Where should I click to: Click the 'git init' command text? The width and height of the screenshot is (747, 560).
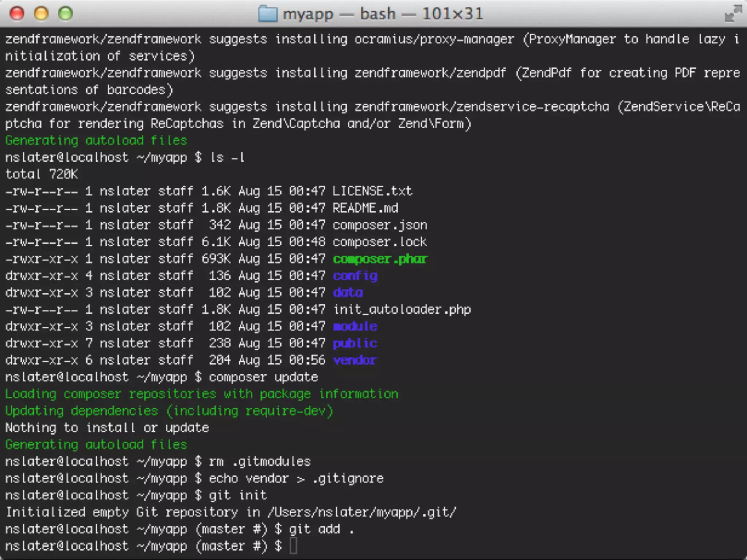point(238,495)
